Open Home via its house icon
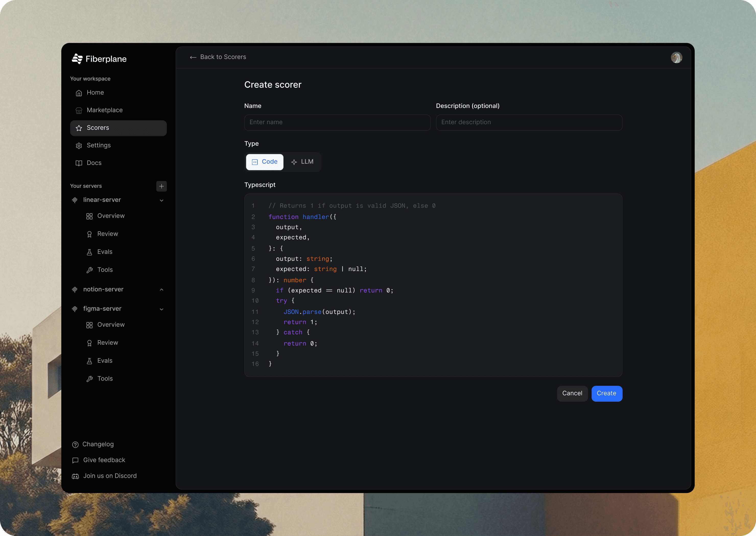756x536 pixels. [79, 93]
